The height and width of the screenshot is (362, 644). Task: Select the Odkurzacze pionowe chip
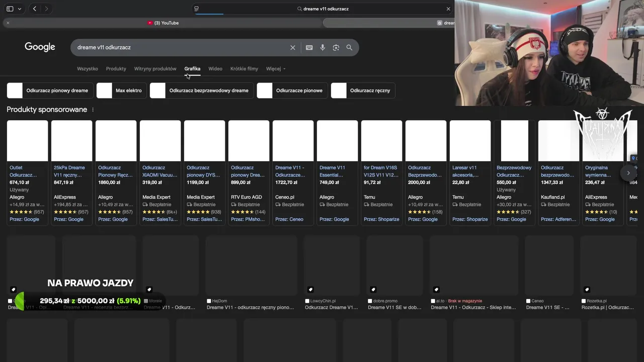point(292,90)
